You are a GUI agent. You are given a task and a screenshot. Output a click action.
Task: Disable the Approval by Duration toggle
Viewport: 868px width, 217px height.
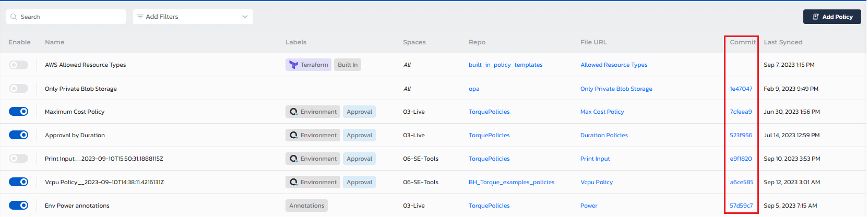coord(19,135)
